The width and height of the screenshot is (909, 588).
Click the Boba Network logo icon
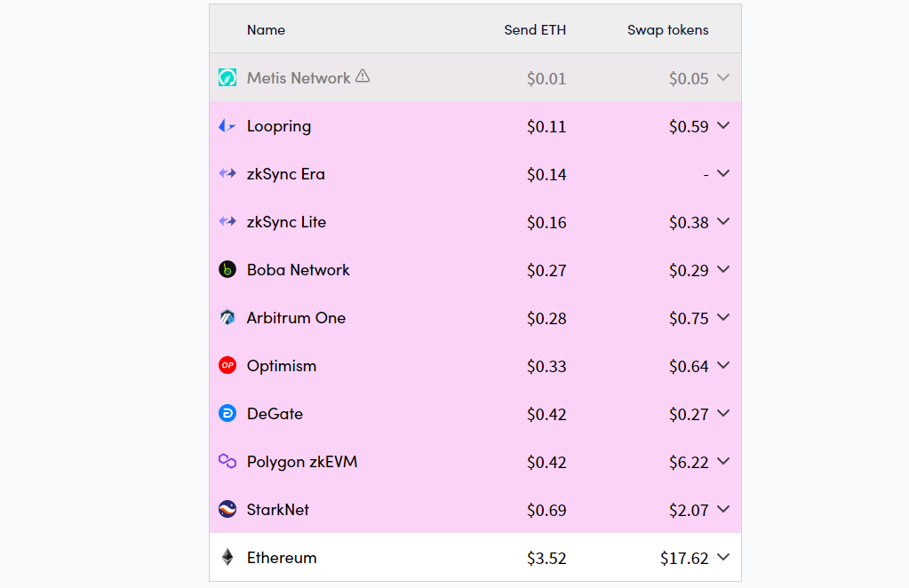tap(227, 269)
